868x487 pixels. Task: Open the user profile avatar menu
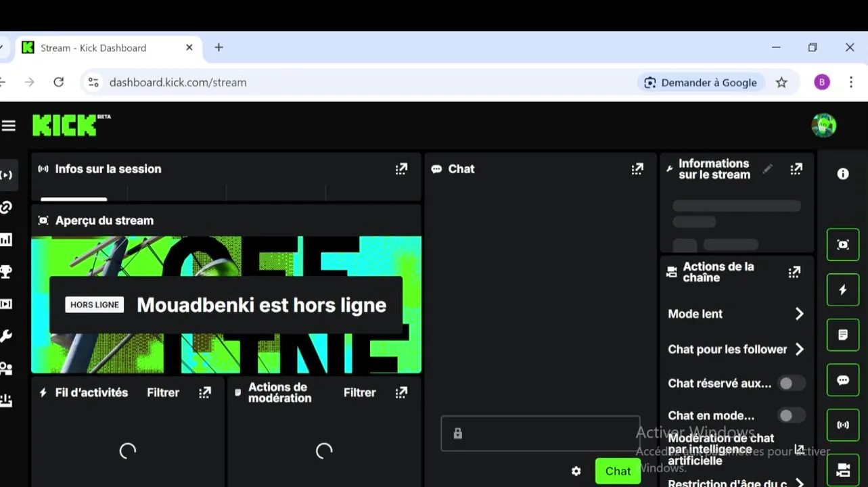(x=823, y=125)
